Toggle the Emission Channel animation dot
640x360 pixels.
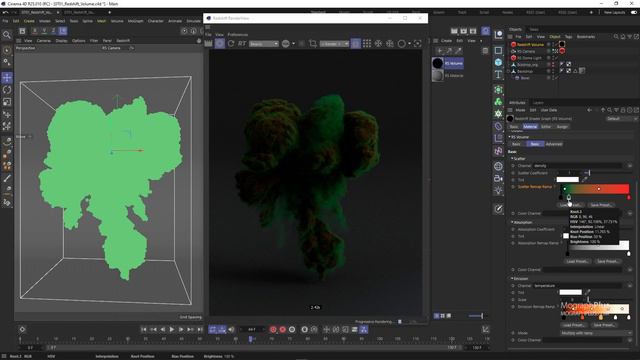point(513,286)
